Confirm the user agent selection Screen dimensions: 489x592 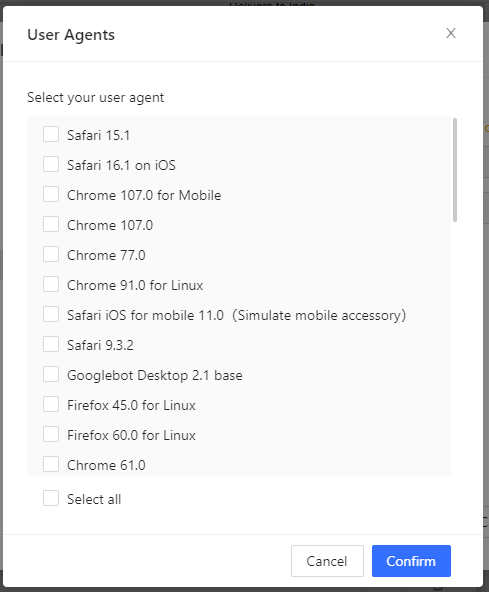[x=411, y=561]
